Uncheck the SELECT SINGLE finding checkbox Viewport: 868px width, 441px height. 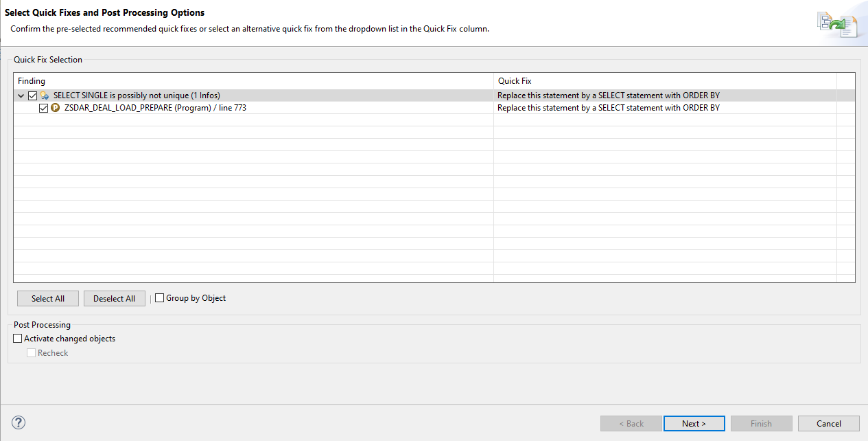pos(32,95)
